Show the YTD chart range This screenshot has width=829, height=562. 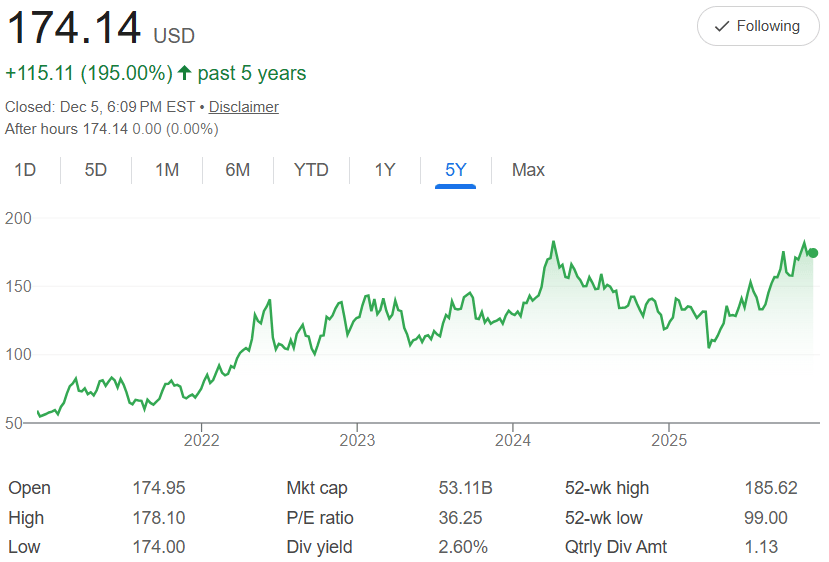tap(311, 170)
